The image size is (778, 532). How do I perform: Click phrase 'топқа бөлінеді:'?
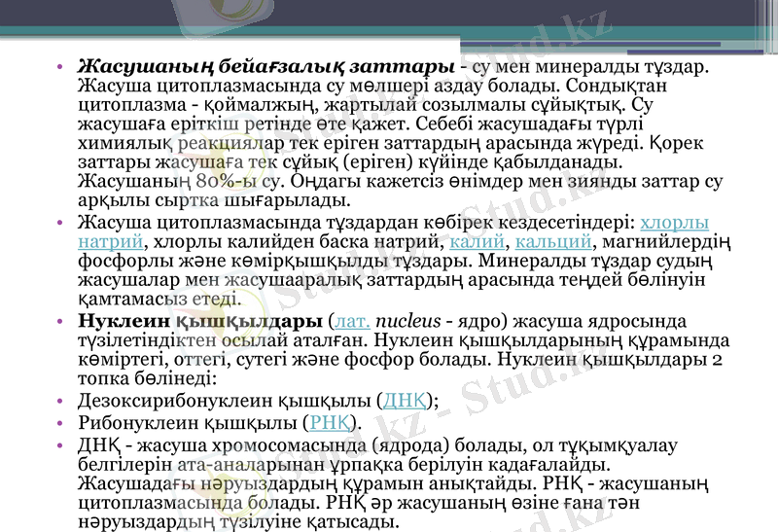(x=148, y=378)
